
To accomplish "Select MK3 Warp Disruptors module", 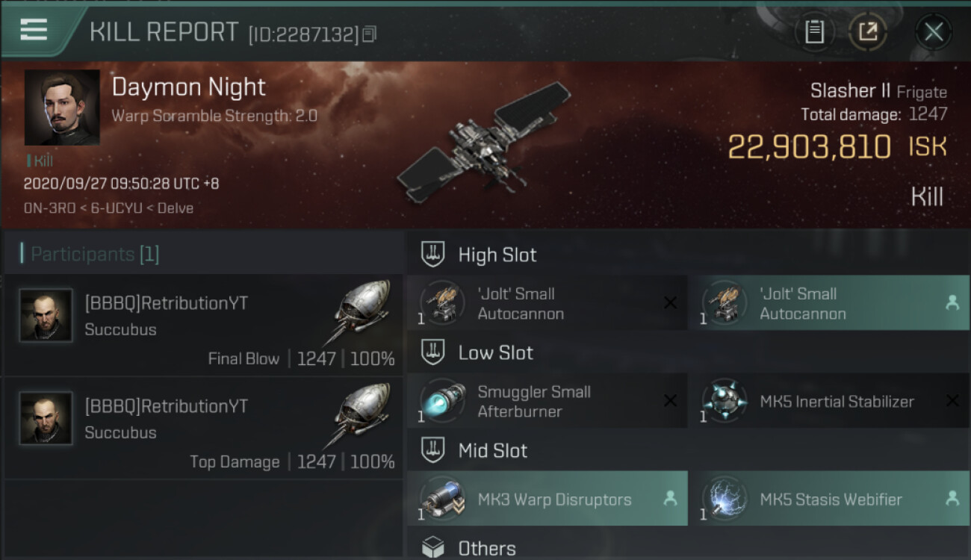I will 547,500.
